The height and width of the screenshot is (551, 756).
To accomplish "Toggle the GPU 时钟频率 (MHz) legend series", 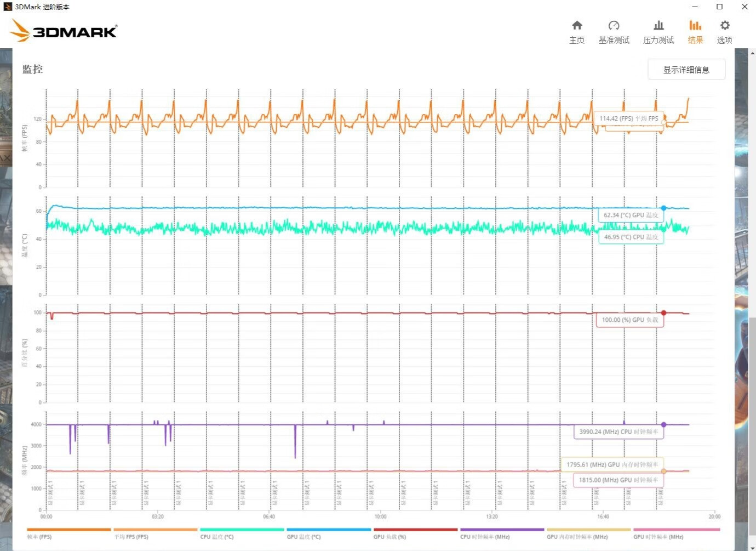I will click(658, 537).
